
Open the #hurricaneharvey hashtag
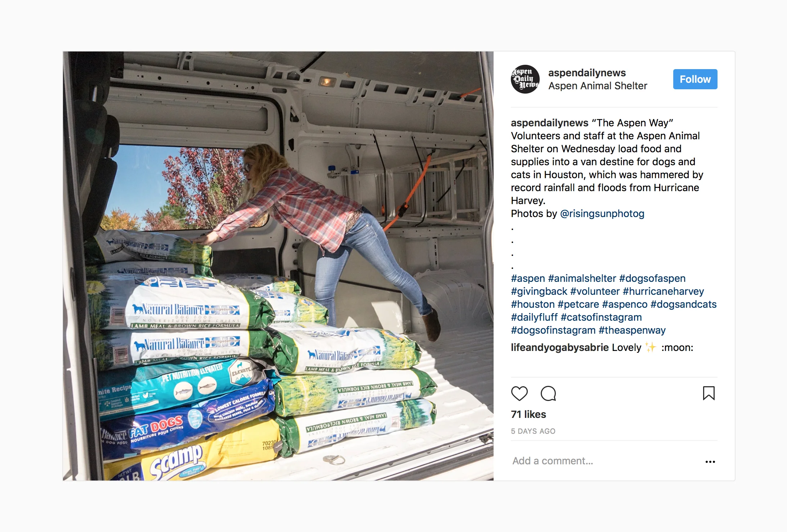coord(663,292)
